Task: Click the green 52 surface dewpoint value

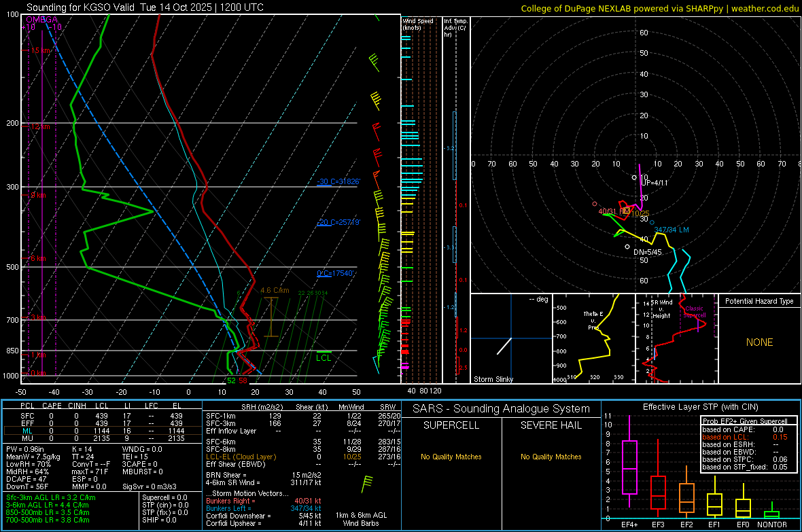Action: [x=231, y=380]
